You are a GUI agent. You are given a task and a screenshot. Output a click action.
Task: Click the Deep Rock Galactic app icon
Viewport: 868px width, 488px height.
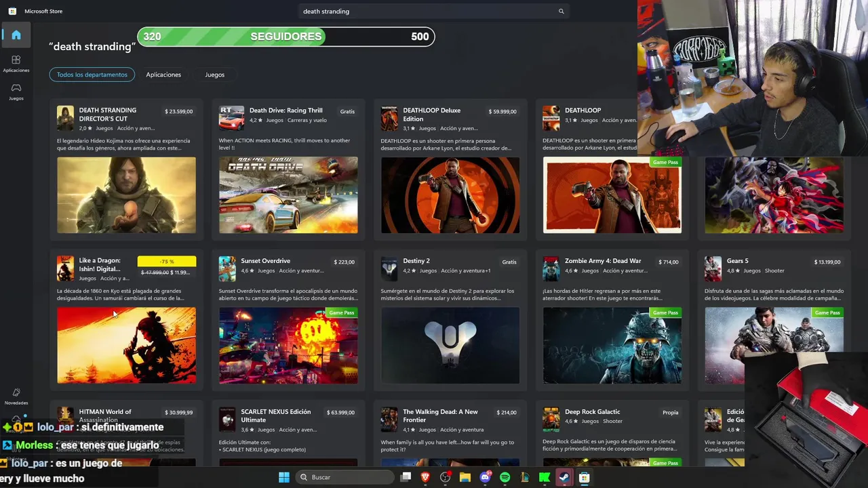point(551,419)
